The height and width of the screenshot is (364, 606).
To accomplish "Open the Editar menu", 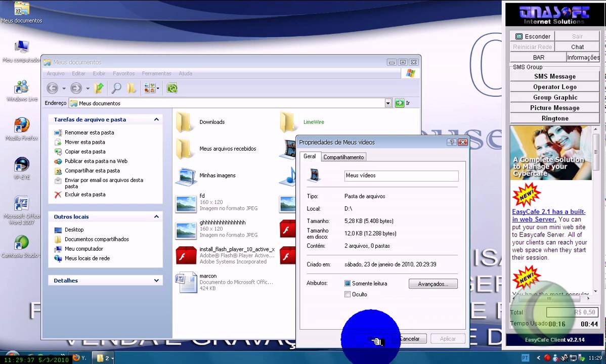I will [78, 73].
